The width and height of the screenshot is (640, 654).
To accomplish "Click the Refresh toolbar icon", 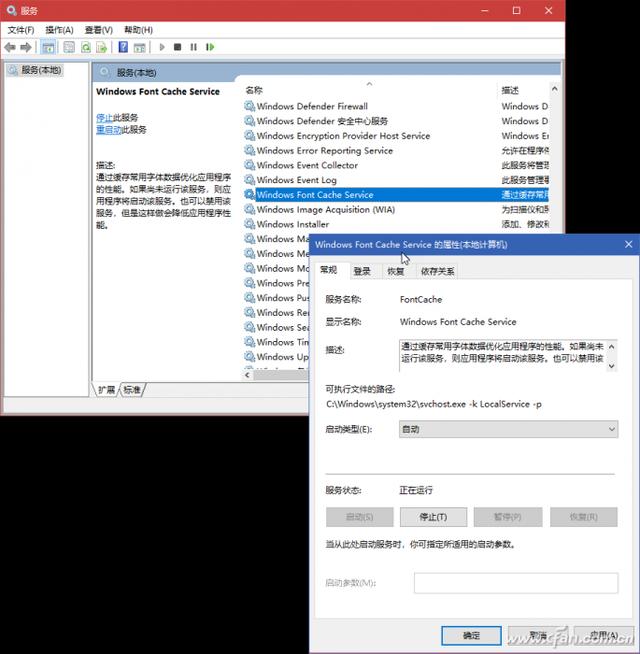I will [x=86, y=47].
